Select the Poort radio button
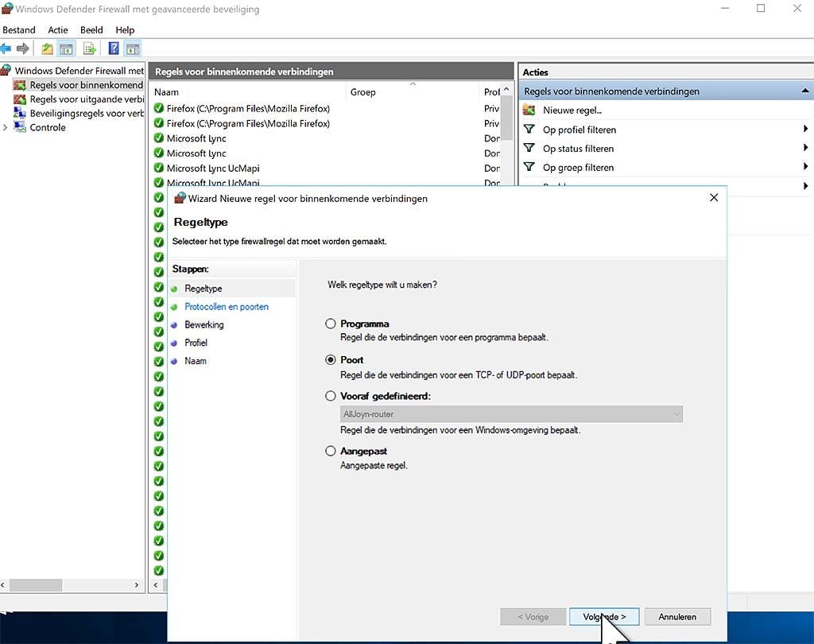 [x=330, y=360]
